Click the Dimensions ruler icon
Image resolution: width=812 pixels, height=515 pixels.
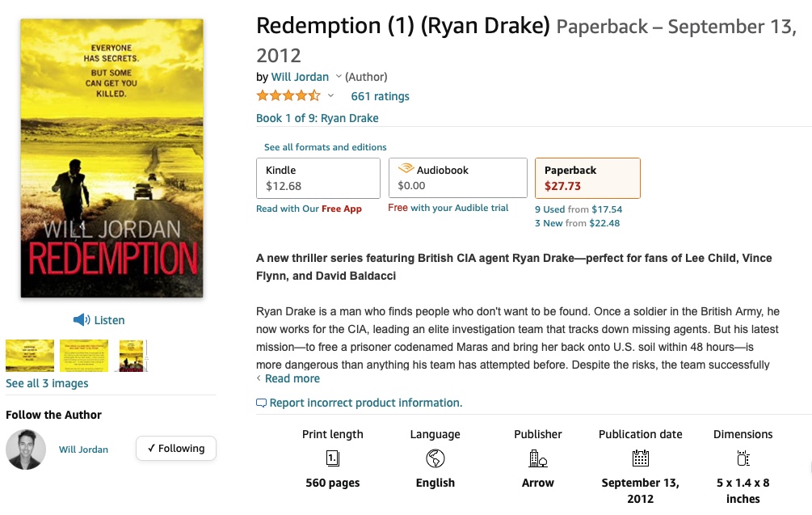(x=743, y=459)
